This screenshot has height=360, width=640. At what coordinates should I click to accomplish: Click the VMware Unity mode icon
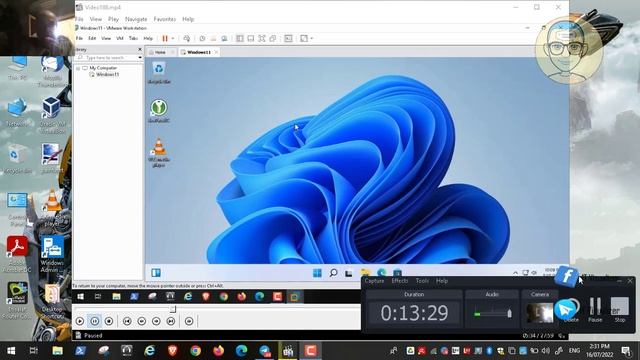tap(273, 38)
